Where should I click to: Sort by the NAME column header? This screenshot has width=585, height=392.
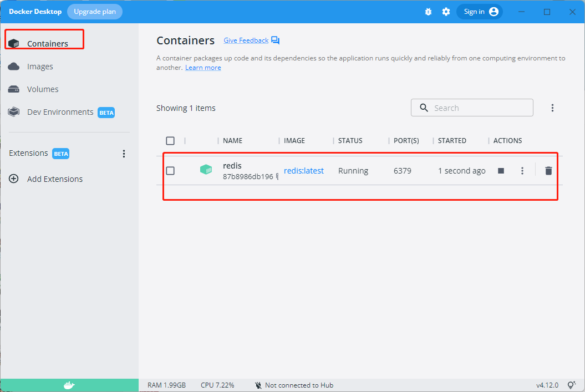tap(232, 141)
